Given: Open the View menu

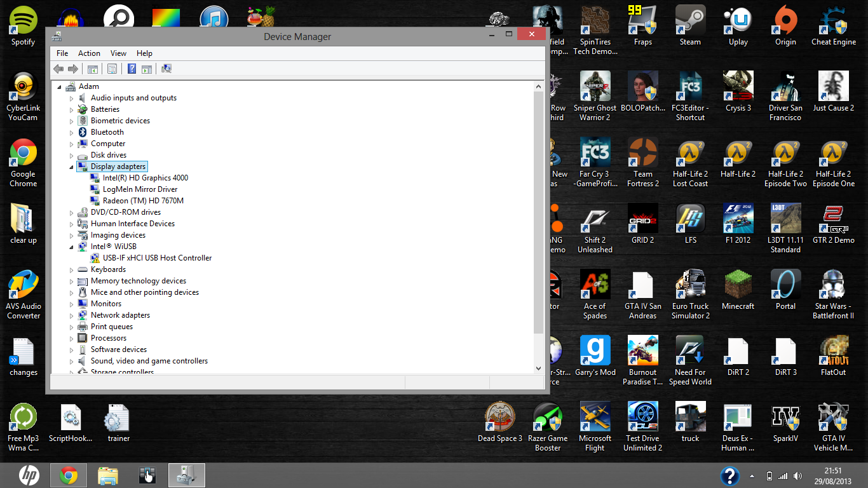Looking at the screenshot, I should point(118,53).
